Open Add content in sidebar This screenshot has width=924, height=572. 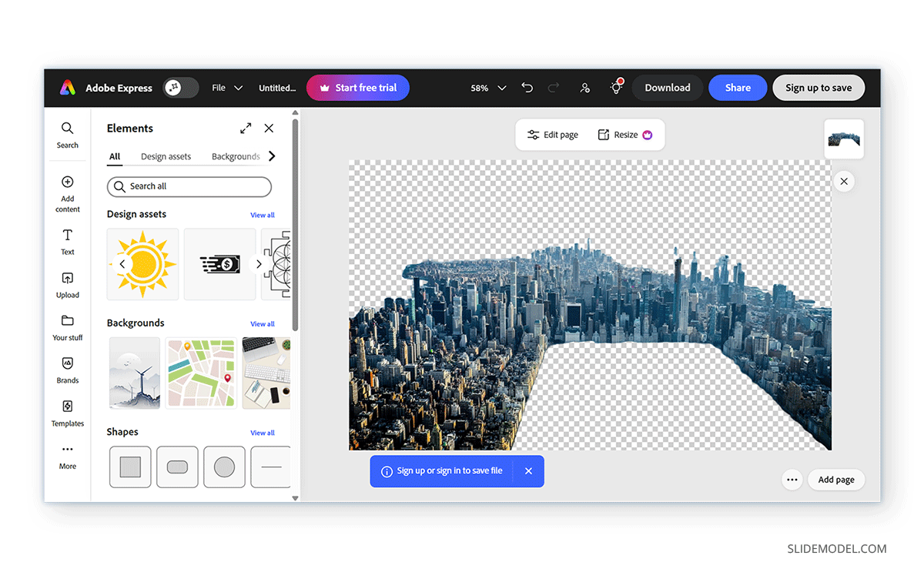(x=68, y=192)
